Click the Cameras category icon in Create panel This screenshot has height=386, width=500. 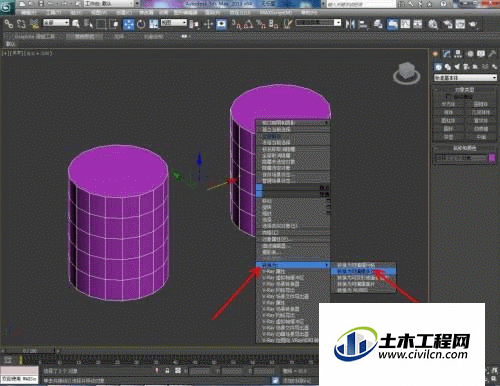click(x=466, y=67)
